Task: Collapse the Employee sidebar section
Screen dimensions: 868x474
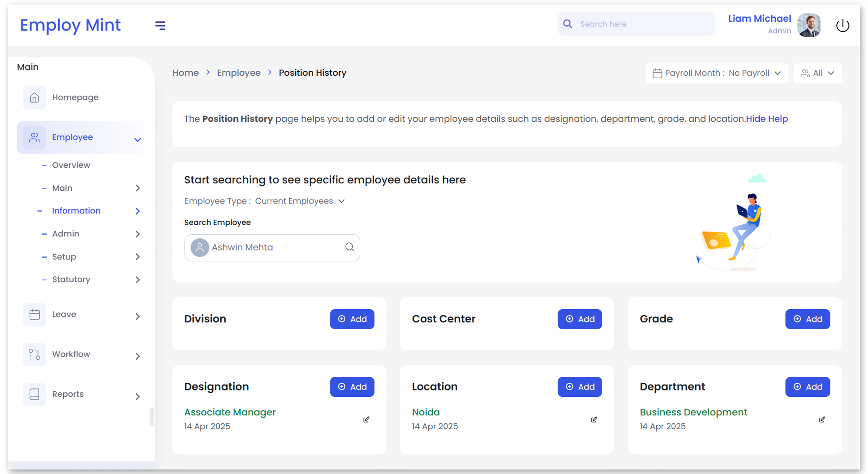Action: [138, 139]
